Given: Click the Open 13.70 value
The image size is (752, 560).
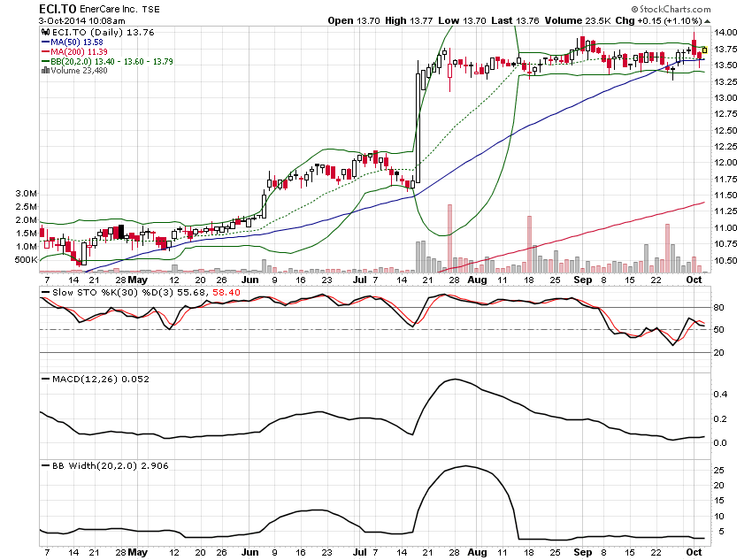Looking at the screenshot, I should pos(354,20).
